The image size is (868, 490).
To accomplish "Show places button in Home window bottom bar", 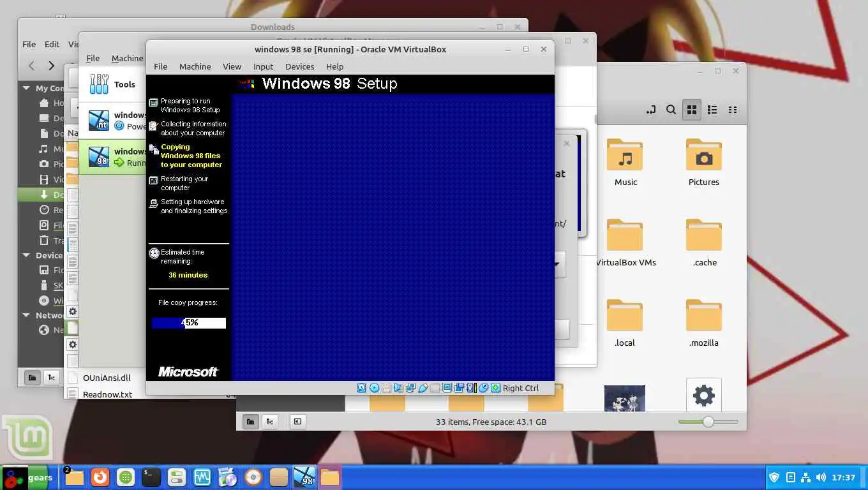I will (251, 422).
